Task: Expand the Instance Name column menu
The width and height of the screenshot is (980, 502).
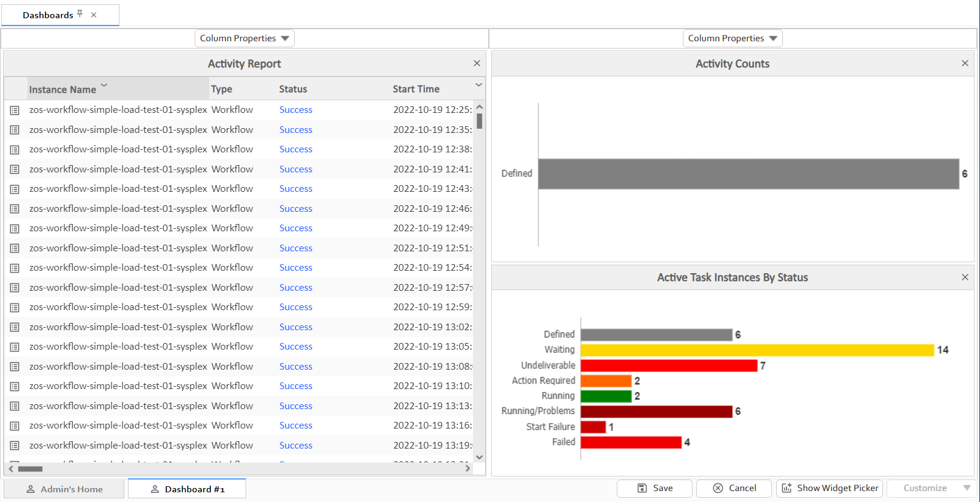Action: pos(104,86)
